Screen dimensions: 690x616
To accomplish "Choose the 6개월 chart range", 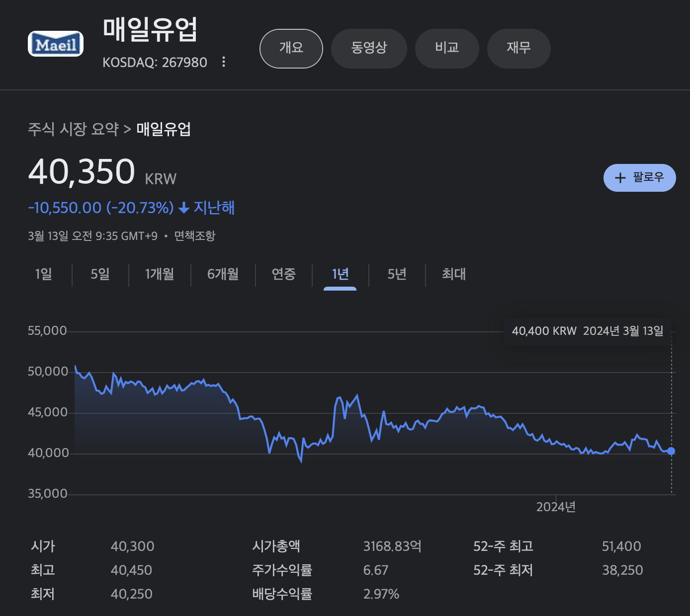I will 223,274.
